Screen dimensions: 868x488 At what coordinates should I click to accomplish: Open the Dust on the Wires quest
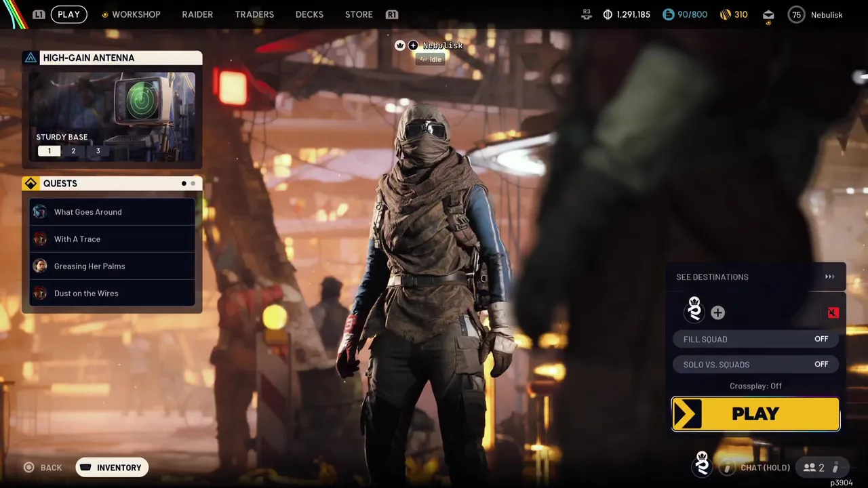tap(112, 293)
